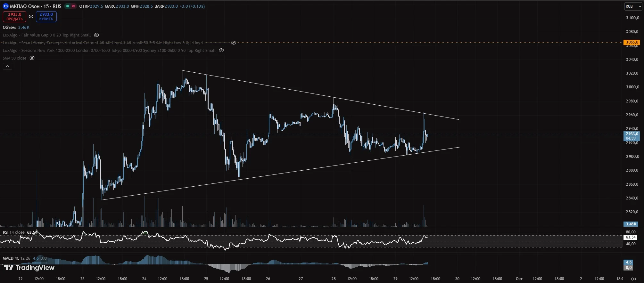
Task: Click the Ozon symbol logo icon
Action: coord(5,6)
